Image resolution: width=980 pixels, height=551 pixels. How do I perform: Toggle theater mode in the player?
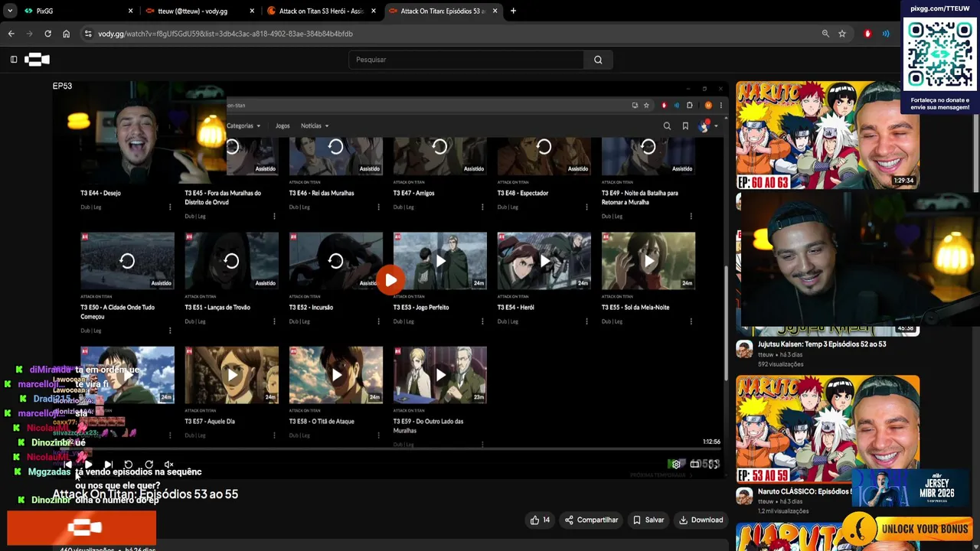(695, 465)
